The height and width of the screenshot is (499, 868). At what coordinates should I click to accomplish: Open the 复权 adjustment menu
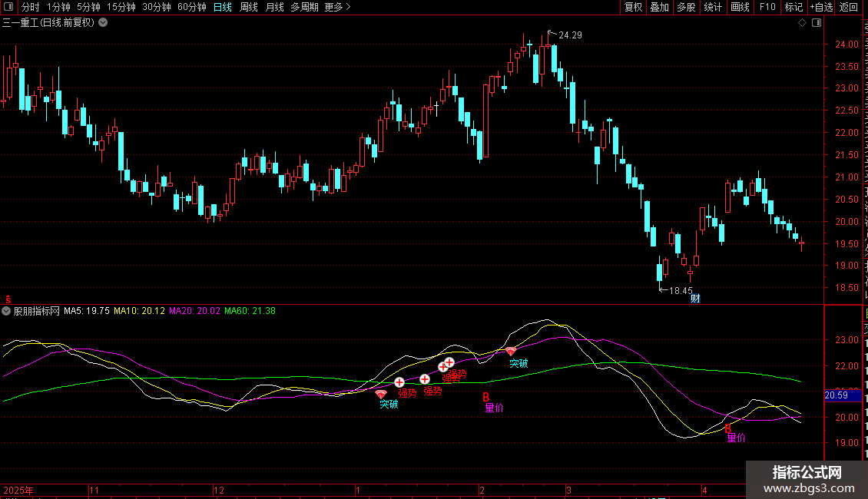coord(633,7)
